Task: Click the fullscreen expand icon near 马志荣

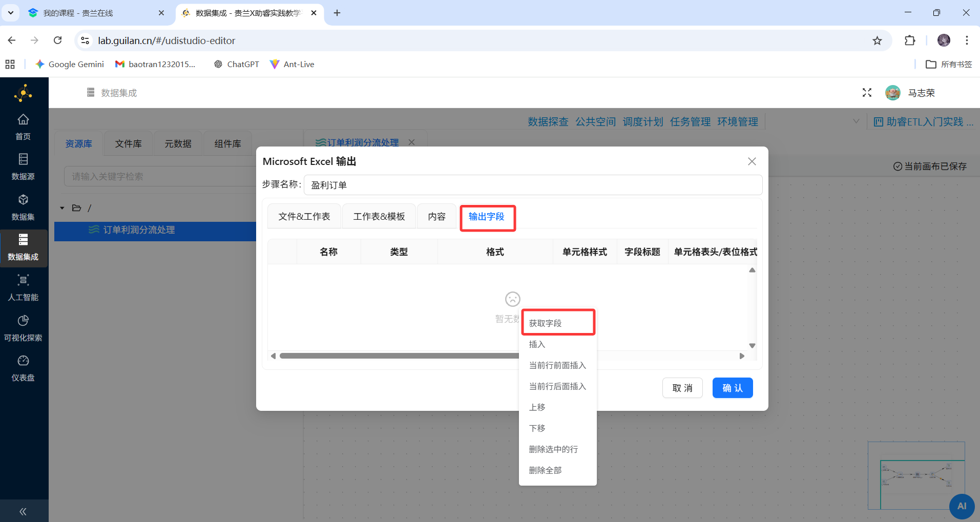Action: tap(867, 93)
